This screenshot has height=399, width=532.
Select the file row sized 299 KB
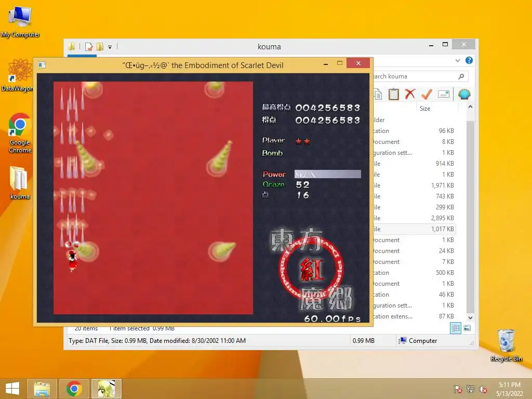pos(414,207)
